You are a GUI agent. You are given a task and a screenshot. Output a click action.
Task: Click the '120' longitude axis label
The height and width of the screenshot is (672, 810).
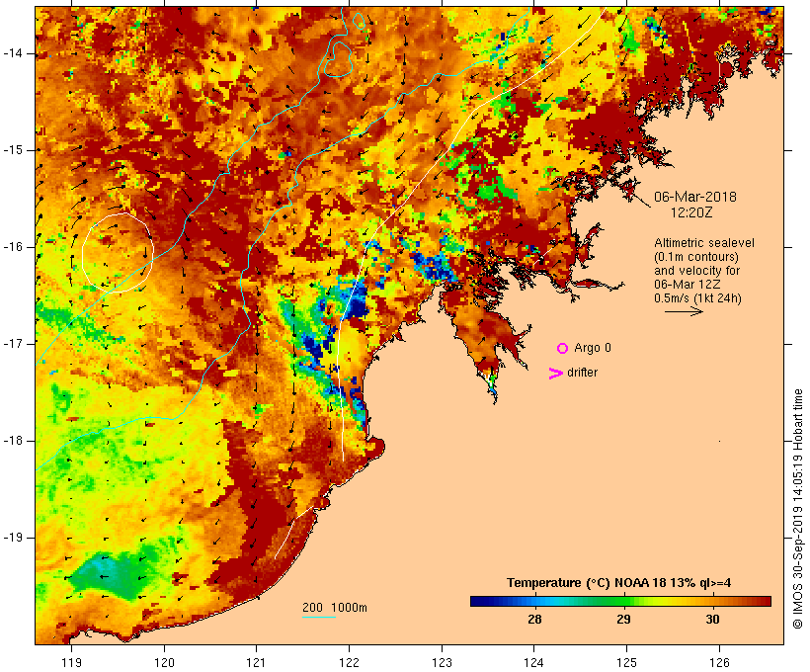click(164, 662)
